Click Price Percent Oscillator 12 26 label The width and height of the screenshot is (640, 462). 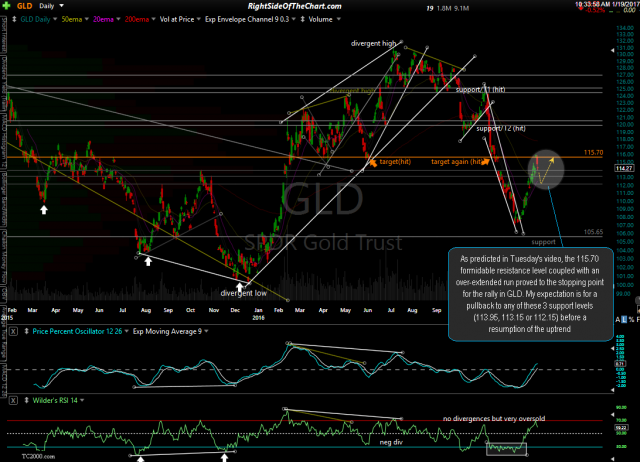pos(77,331)
